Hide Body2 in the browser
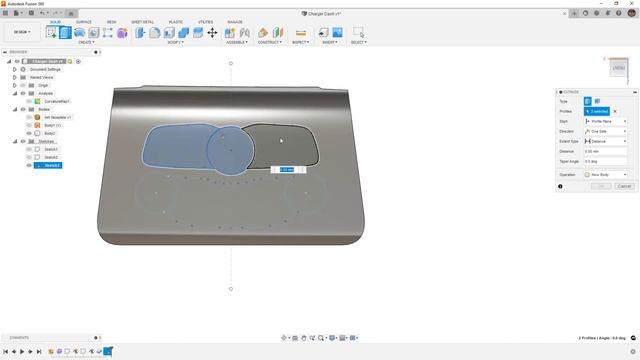Image resolution: width=640 pixels, height=360 pixels. [x=29, y=133]
